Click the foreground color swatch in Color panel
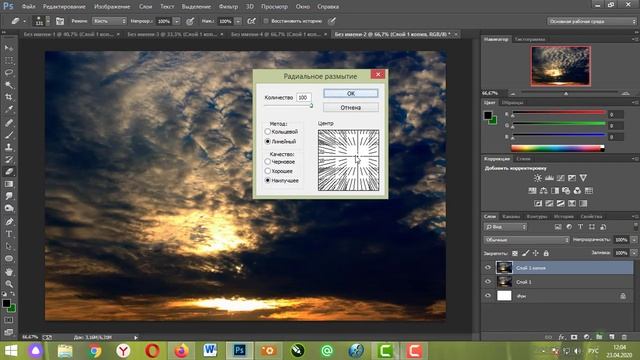Screen dimensions: 640x360 pos(487,115)
